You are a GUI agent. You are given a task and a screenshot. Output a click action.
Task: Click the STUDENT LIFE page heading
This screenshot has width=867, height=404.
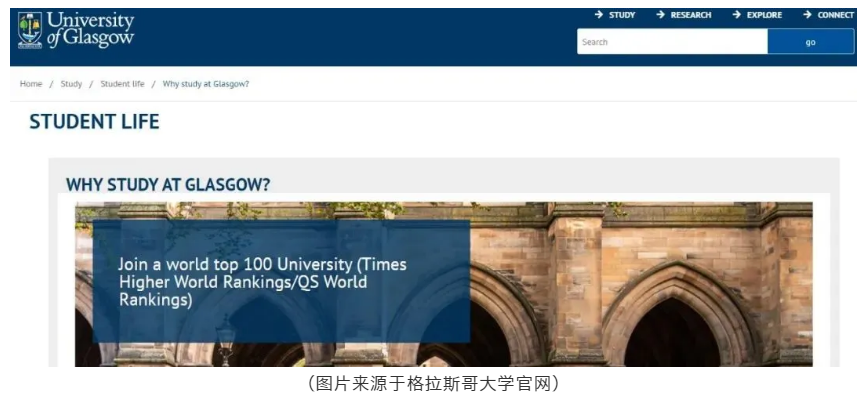click(95, 122)
